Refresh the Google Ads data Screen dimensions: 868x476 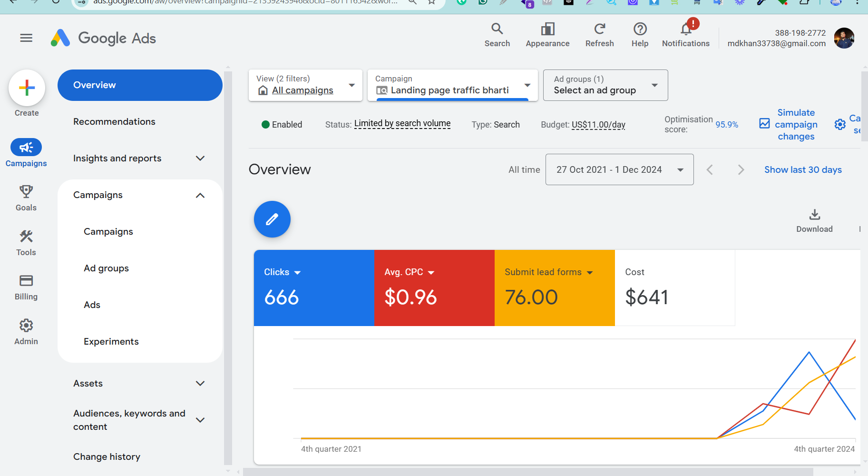(x=599, y=35)
